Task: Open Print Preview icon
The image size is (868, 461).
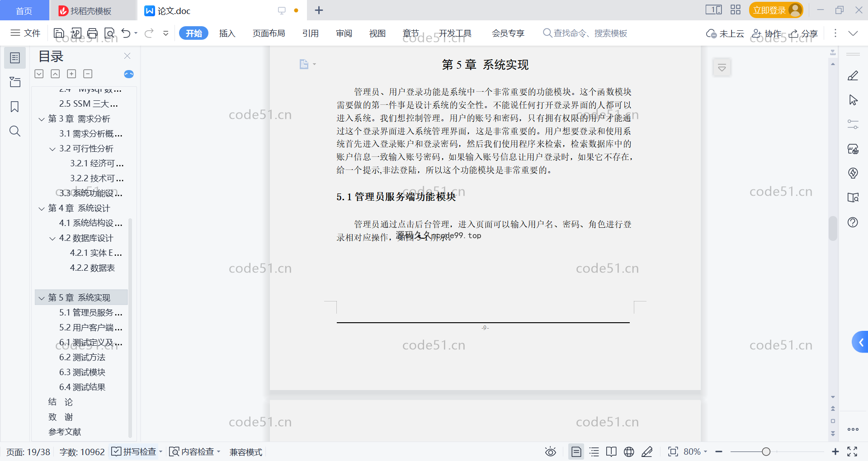Action: (109, 33)
